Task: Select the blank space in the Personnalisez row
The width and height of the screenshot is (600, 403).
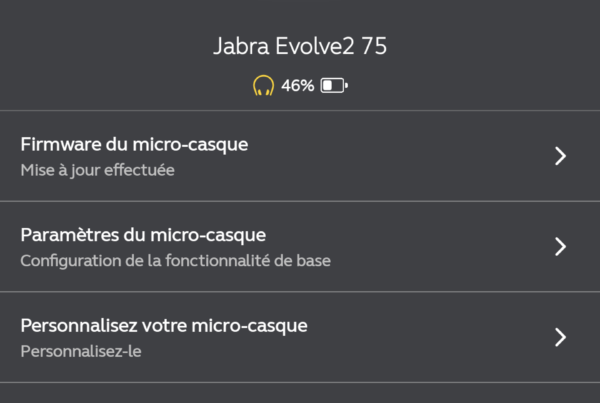Action: (429, 337)
